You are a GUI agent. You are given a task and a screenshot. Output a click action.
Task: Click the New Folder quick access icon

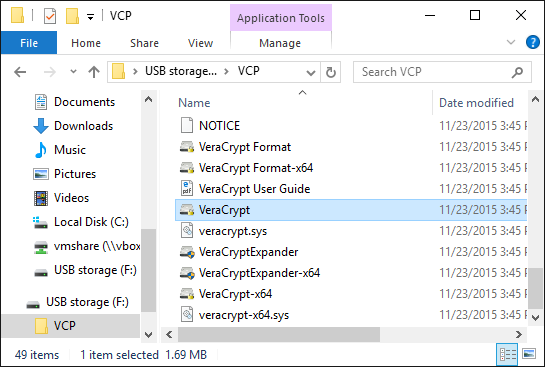point(72,16)
